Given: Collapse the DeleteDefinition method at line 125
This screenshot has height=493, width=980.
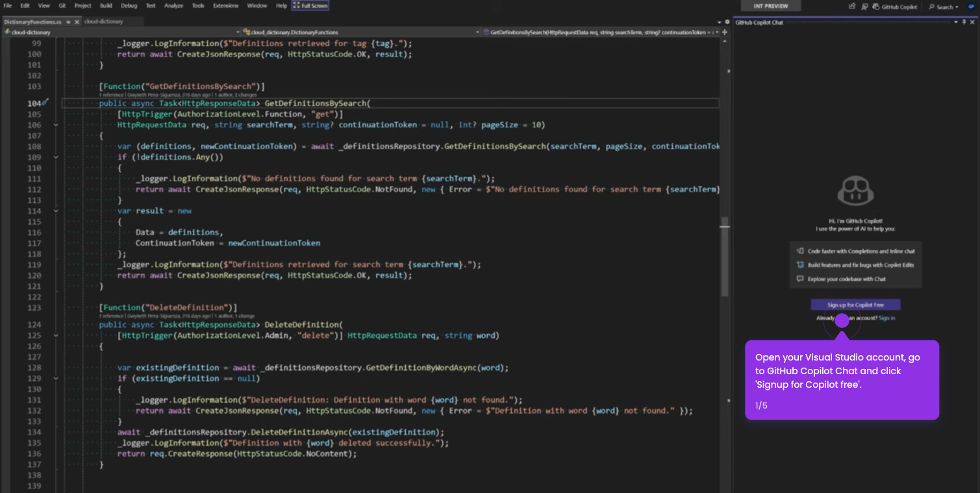Looking at the screenshot, I should [x=56, y=336].
